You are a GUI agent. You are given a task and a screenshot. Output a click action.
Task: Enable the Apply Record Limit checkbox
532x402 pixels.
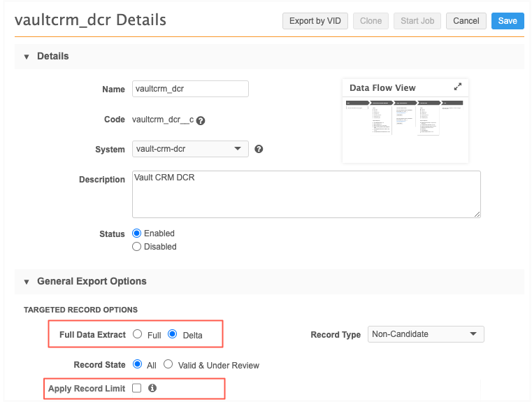click(x=137, y=388)
